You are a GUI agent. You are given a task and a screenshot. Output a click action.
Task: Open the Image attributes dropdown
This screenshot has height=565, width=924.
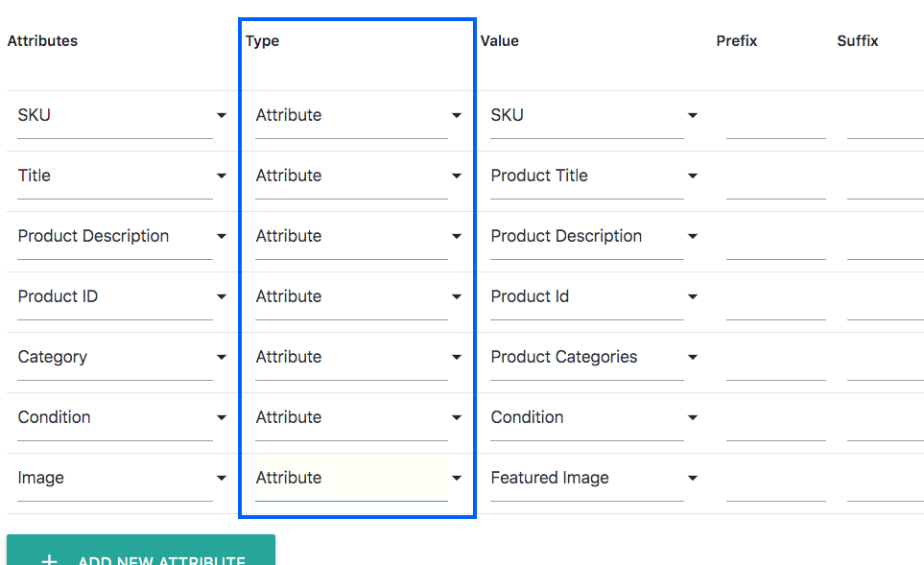pos(122,478)
